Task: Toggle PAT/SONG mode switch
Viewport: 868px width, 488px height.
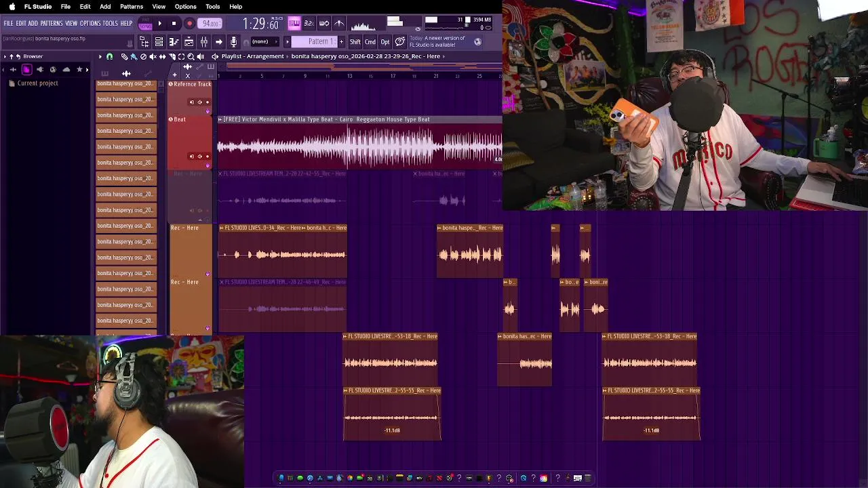Action: click(145, 24)
